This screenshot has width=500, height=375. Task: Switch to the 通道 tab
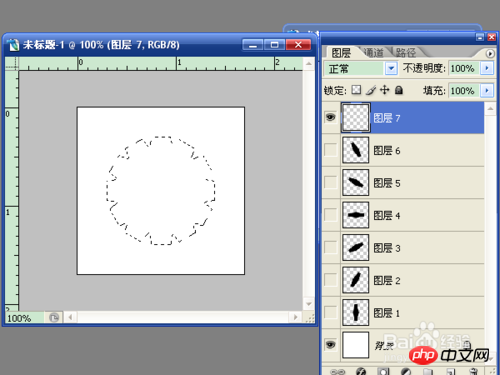[x=373, y=52]
